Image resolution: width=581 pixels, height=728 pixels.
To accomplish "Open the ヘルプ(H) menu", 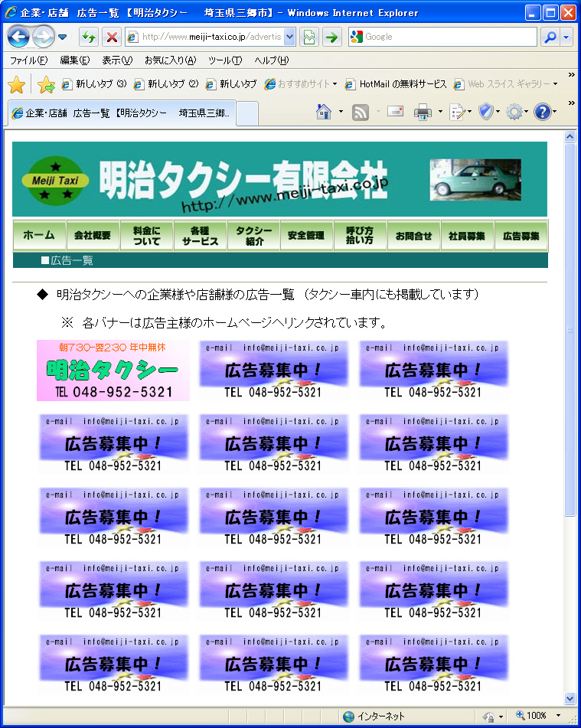I will 272,60.
